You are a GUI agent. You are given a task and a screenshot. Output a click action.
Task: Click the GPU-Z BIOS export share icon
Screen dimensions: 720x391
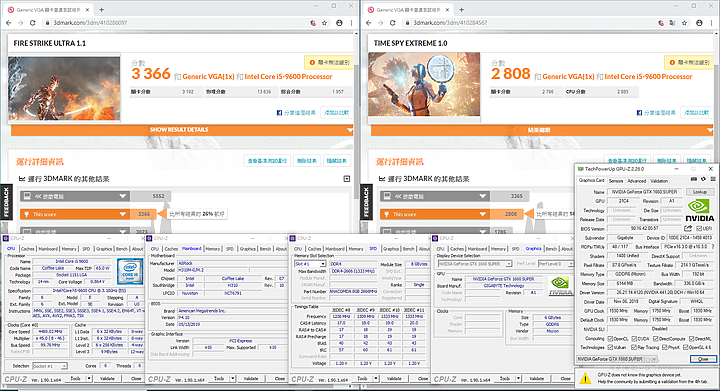coord(688,228)
